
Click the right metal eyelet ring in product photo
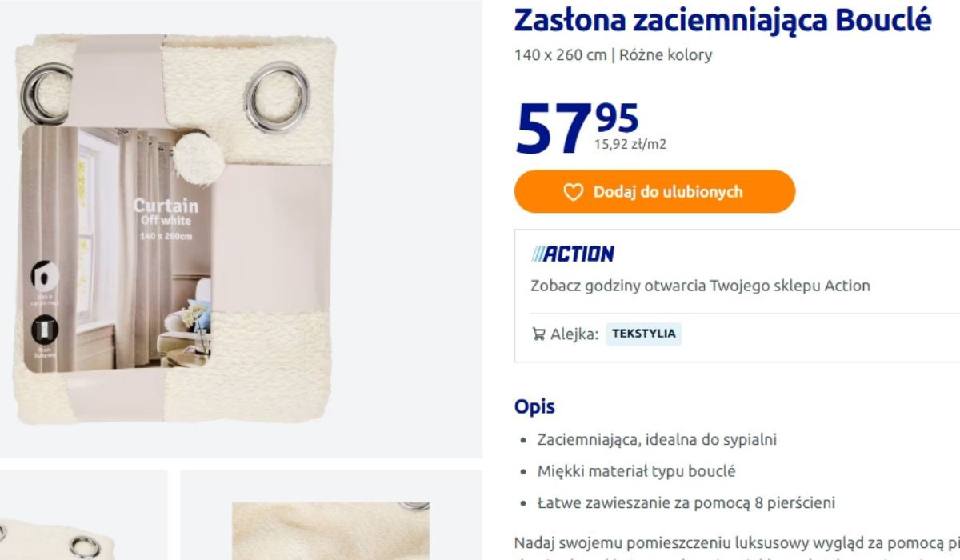coord(274,98)
